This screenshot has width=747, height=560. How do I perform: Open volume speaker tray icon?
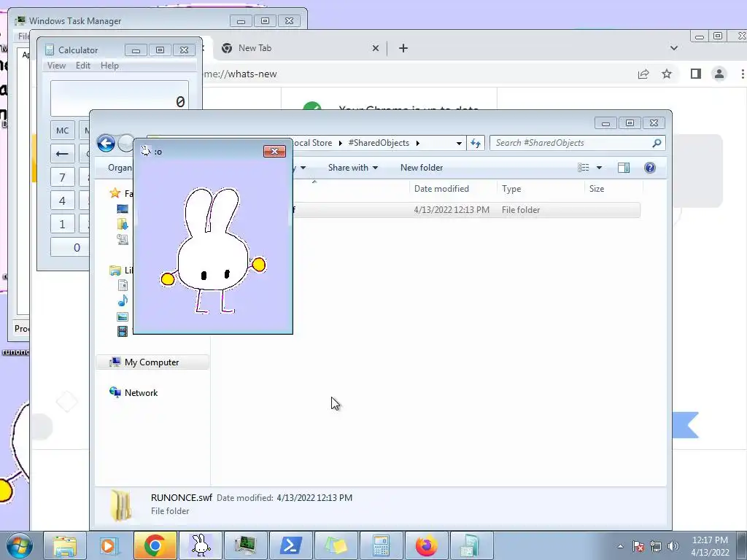tap(673, 546)
